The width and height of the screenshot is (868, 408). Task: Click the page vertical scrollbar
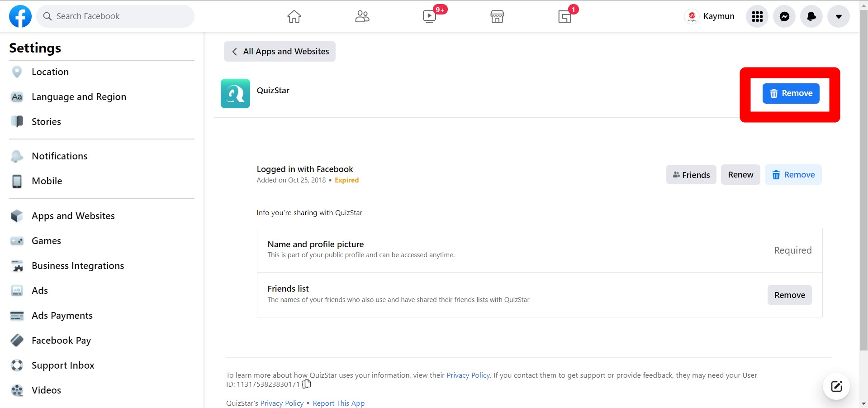[863, 180]
